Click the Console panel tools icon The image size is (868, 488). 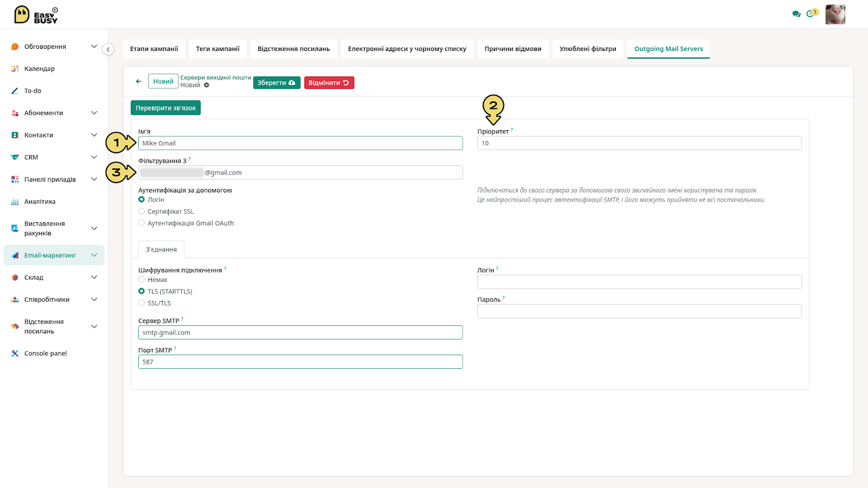[15, 354]
